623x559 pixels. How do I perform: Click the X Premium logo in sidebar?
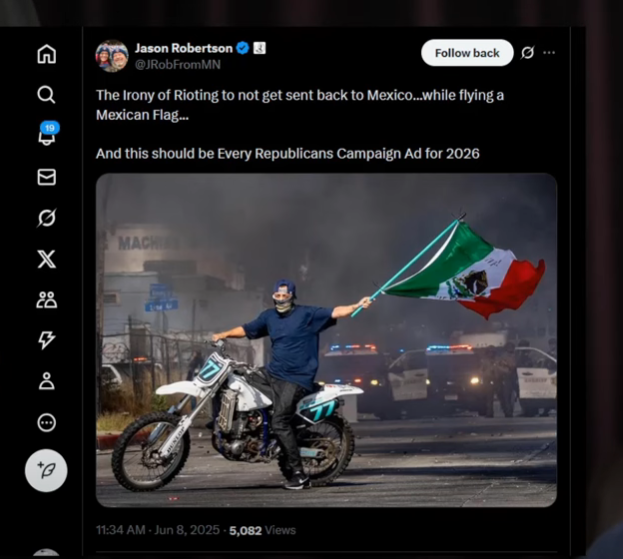[x=46, y=259]
